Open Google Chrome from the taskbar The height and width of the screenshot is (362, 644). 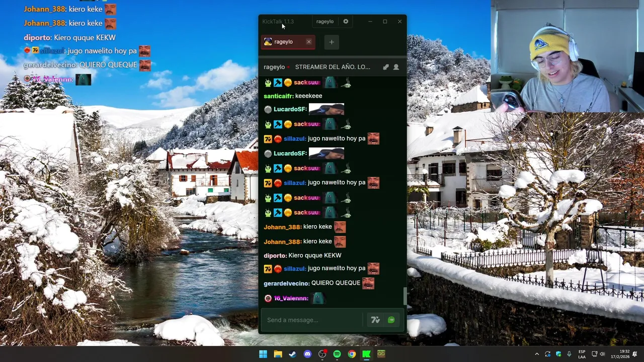point(352,354)
